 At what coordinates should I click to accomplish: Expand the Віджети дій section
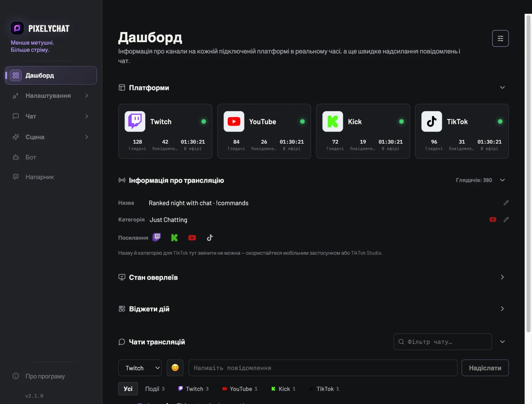pyautogui.click(x=502, y=309)
